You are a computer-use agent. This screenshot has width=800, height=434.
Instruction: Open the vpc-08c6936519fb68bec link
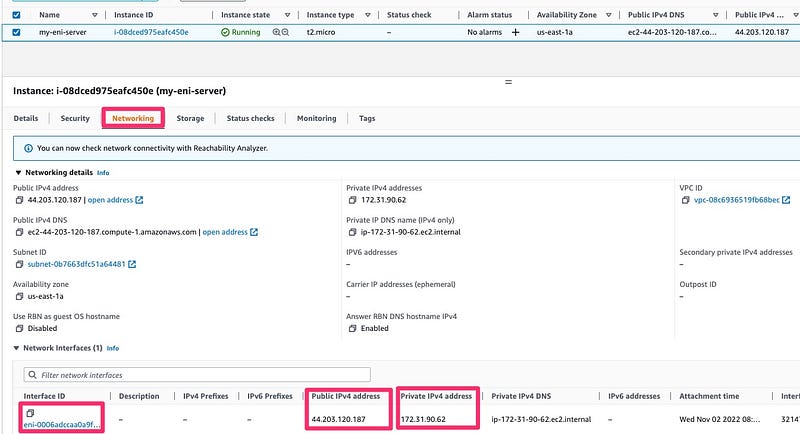(737, 200)
